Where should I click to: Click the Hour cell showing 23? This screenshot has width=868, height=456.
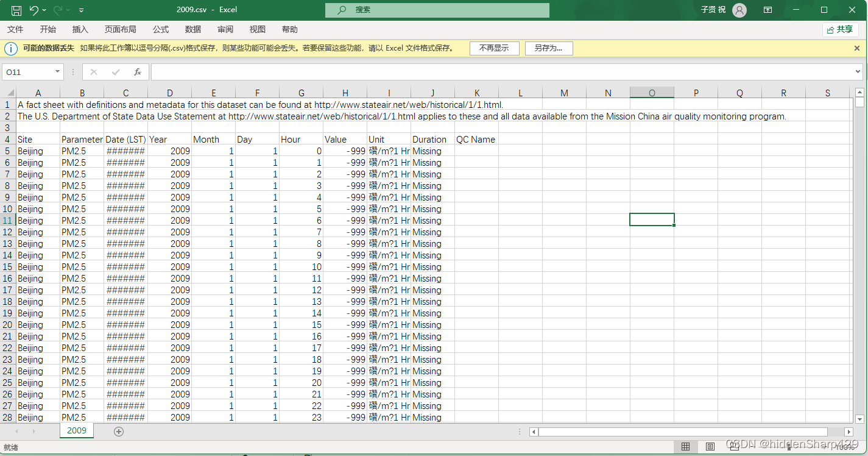click(302, 418)
